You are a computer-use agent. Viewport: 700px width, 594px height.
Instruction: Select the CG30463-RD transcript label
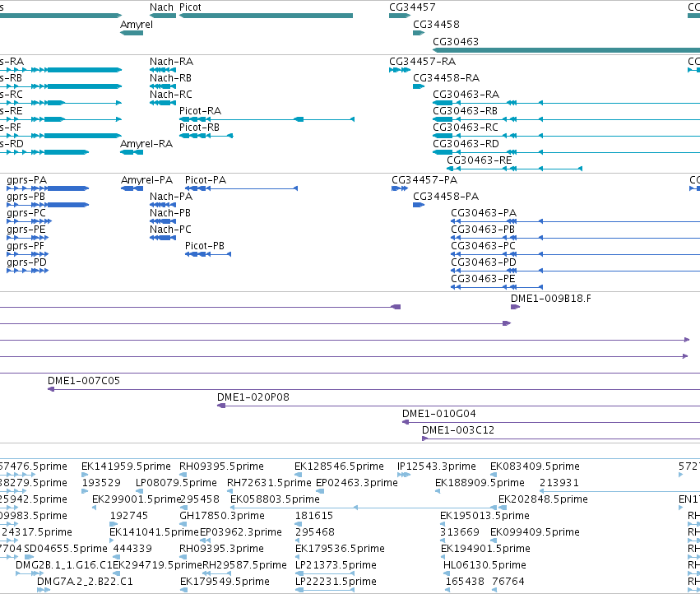466,144
